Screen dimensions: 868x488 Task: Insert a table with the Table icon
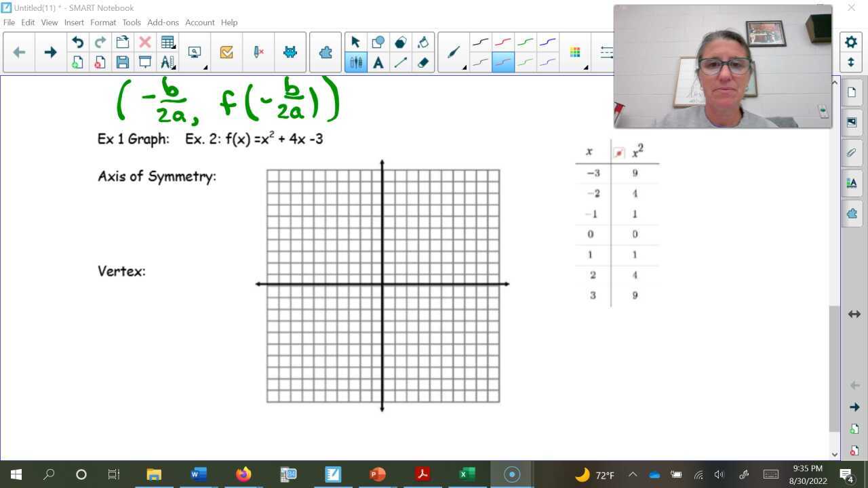[x=167, y=41]
